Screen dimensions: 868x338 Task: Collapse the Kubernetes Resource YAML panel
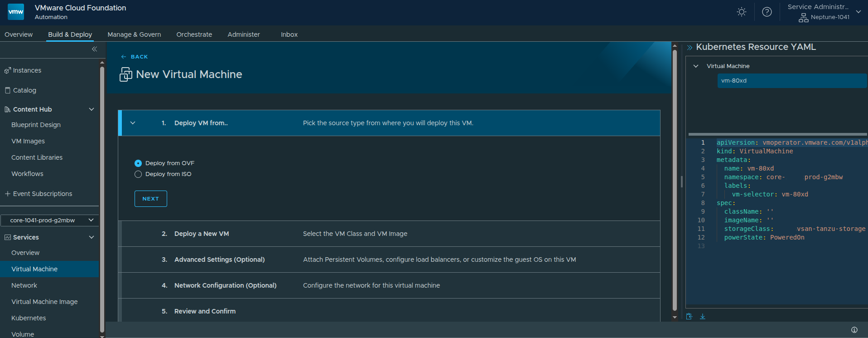pos(690,47)
